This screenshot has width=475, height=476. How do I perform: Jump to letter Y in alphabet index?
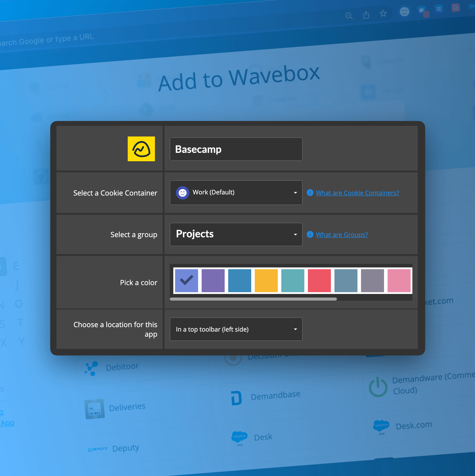(x=21, y=342)
